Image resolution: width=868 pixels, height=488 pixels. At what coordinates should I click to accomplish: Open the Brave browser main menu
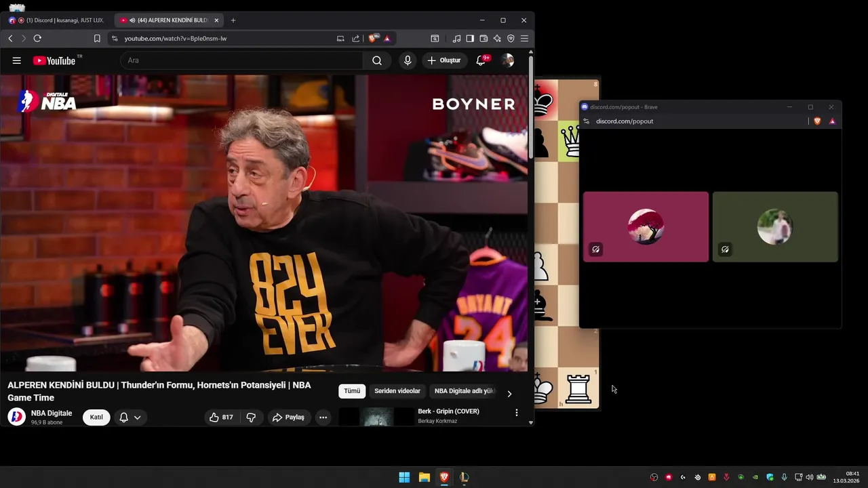coord(524,39)
